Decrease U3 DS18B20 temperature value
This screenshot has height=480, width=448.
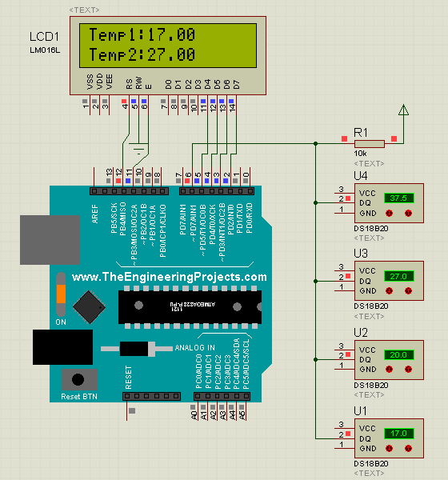click(390, 291)
